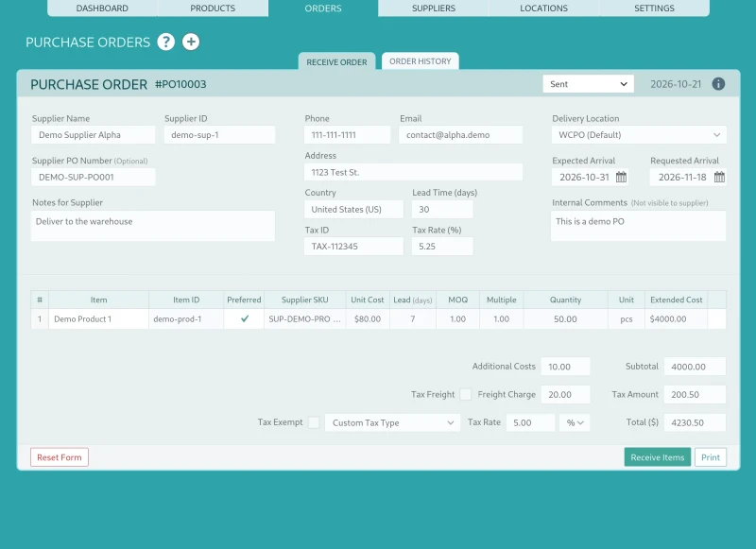Screen dimensions: 756x549
Task: Open Requested Arrival calendar picker
Action: point(719,178)
